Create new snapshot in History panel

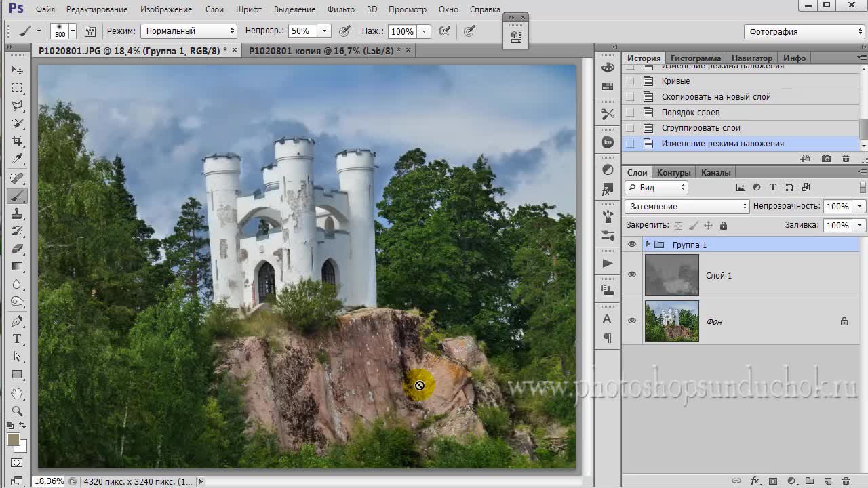tap(826, 159)
